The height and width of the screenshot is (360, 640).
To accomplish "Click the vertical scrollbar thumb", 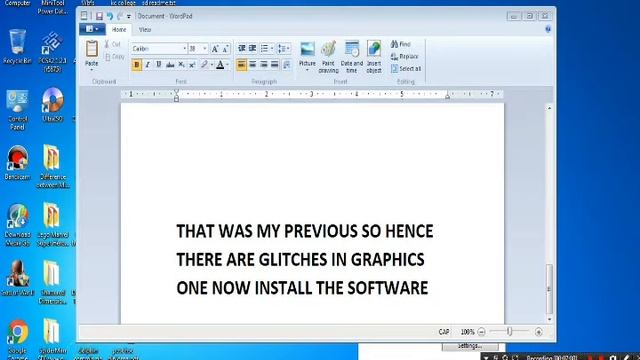I will point(549,288).
